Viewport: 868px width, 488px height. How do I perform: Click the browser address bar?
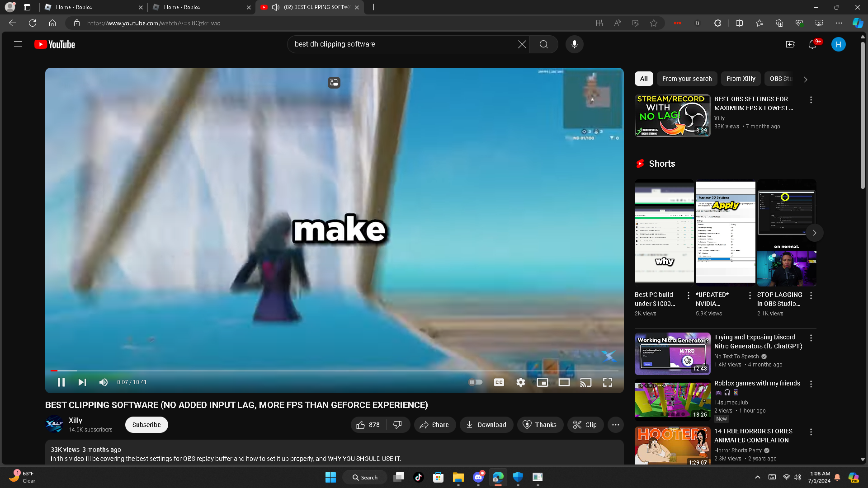pyautogui.click(x=335, y=23)
